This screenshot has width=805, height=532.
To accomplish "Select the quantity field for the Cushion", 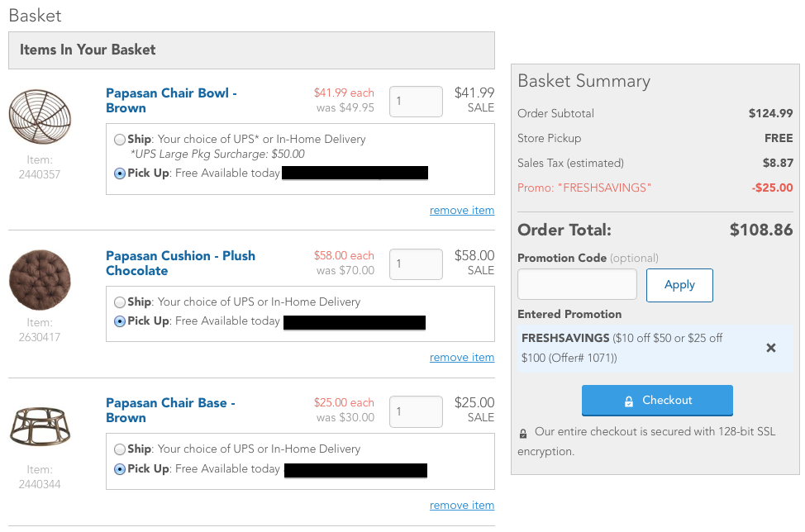I will (416, 264).
